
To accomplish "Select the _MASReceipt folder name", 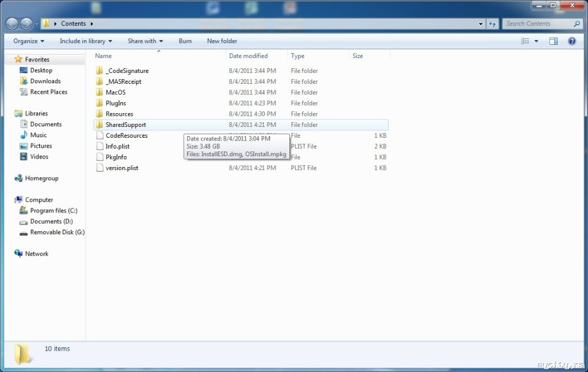I will [x=123, y=82].
